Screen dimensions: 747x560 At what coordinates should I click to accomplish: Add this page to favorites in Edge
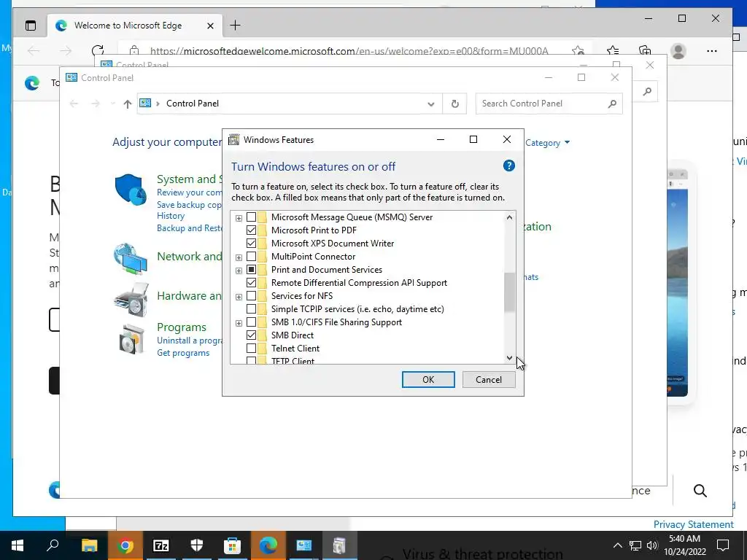coord(578,50)
